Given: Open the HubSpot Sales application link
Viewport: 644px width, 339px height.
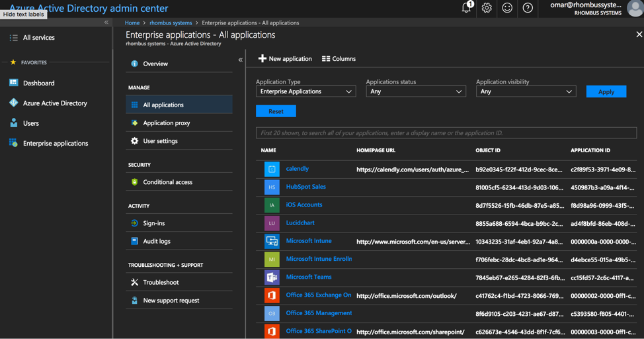Looking at the screenshot, I should (306, 186).
